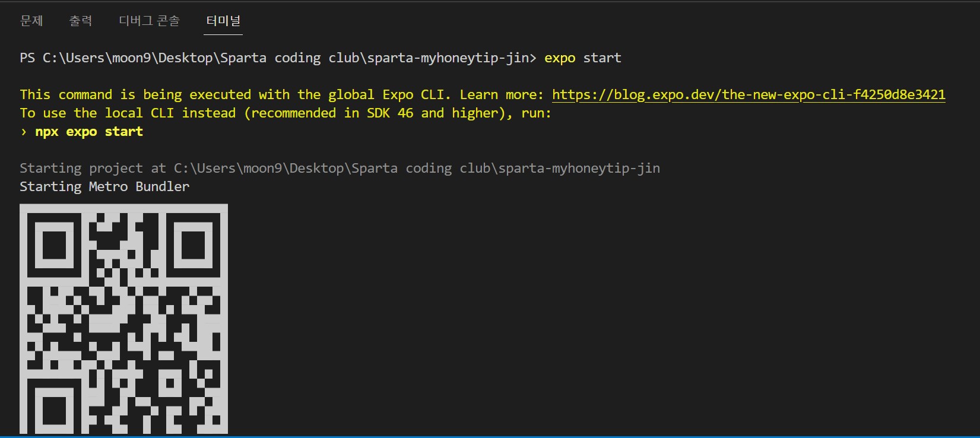Click the 'Starting project at' path line
The image size is (980, 438).
[x=340, y=169]
